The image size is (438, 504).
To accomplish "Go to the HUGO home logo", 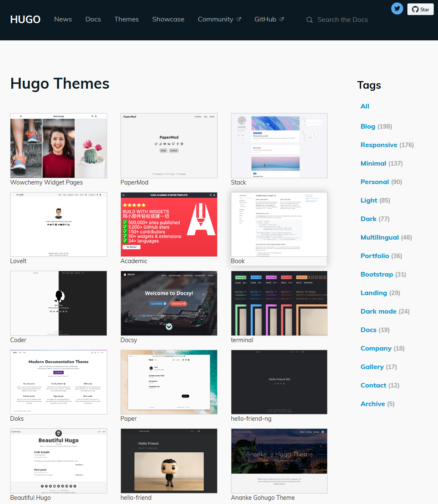I will 25,19.
